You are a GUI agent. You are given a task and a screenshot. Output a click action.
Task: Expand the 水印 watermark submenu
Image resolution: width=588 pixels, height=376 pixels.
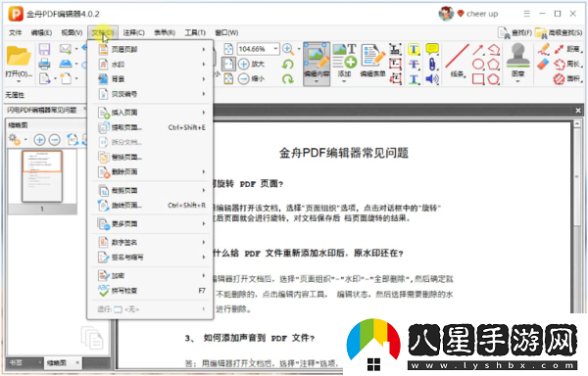150,64
